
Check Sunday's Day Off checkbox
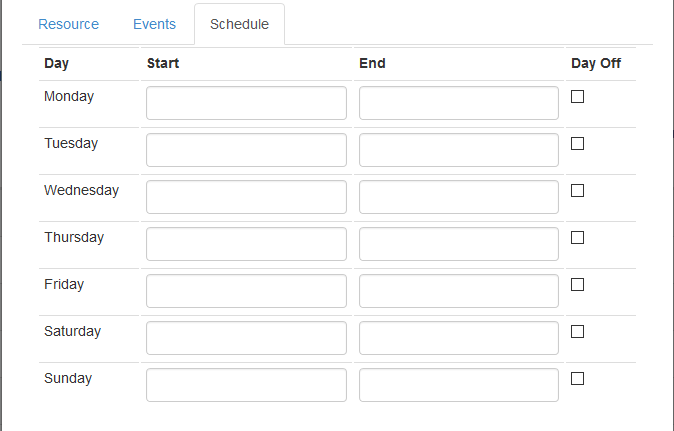(577, 379)
